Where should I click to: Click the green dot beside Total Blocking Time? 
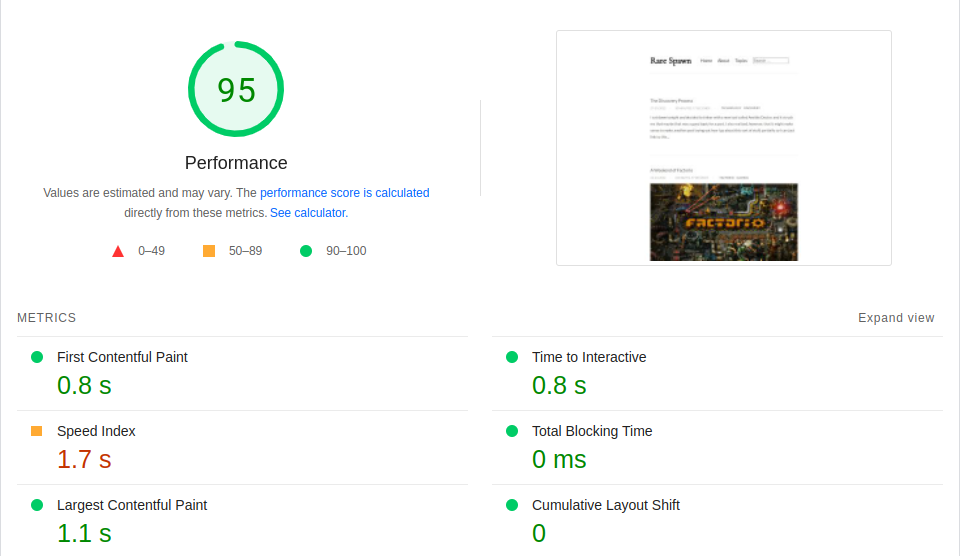point(512,431)
